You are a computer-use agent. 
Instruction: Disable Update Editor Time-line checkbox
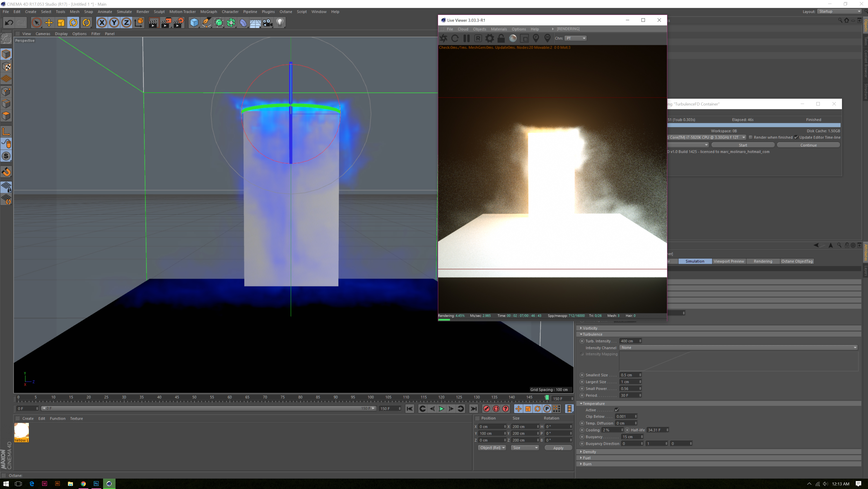click(x=796, y=137)
